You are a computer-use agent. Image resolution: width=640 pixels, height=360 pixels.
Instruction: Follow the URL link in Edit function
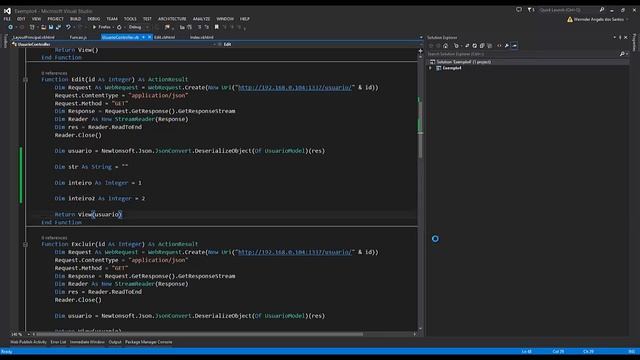pos(295,87)
